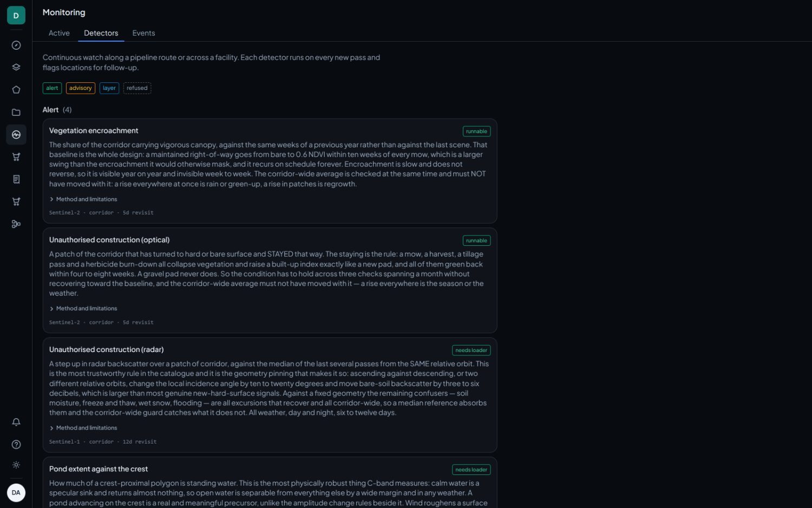Toggle the refused filter chip
812x508 pixels.
point(137,88)
